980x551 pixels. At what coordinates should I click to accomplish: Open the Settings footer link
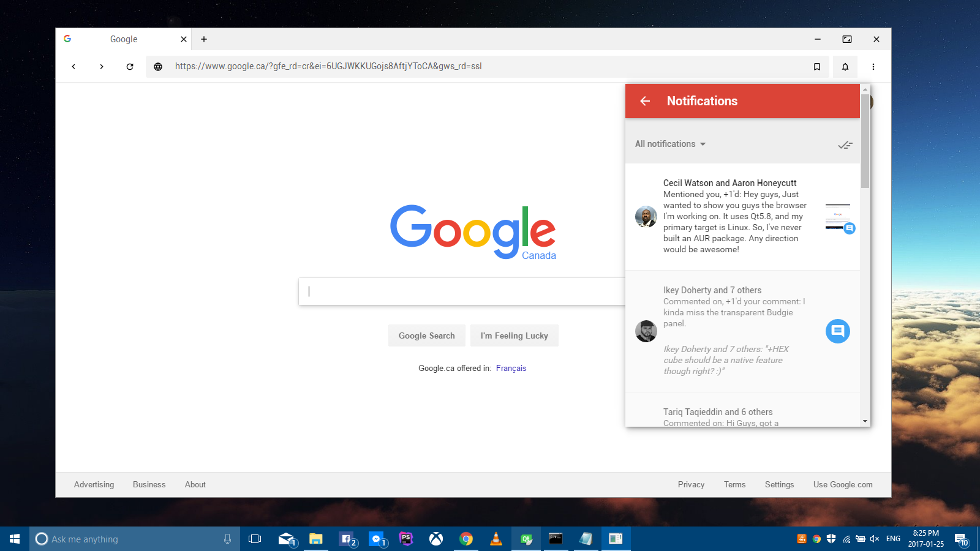779,484
